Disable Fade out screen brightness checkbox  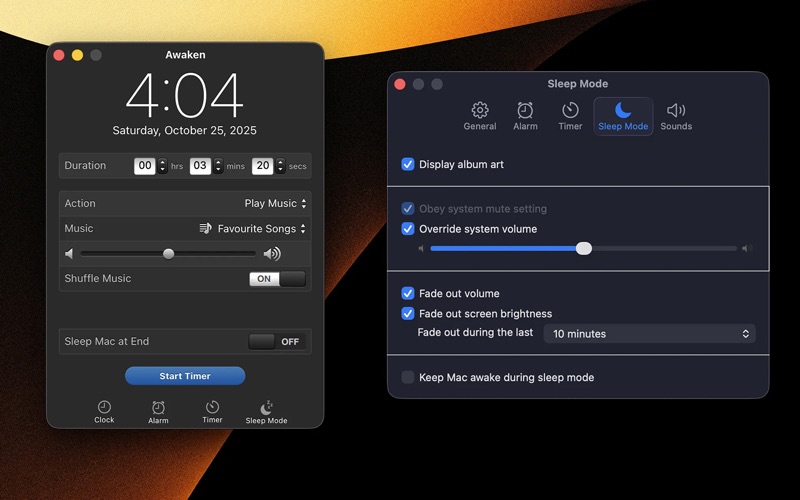tap(408, 313)
